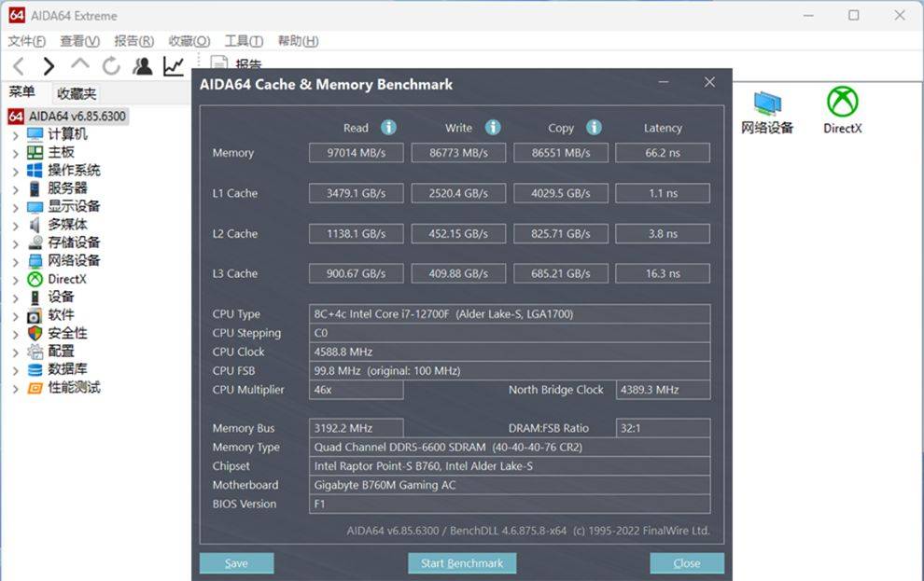Open the 文件(F) menu
This screenshot has width=924, height=581.
tap(27, 41)
